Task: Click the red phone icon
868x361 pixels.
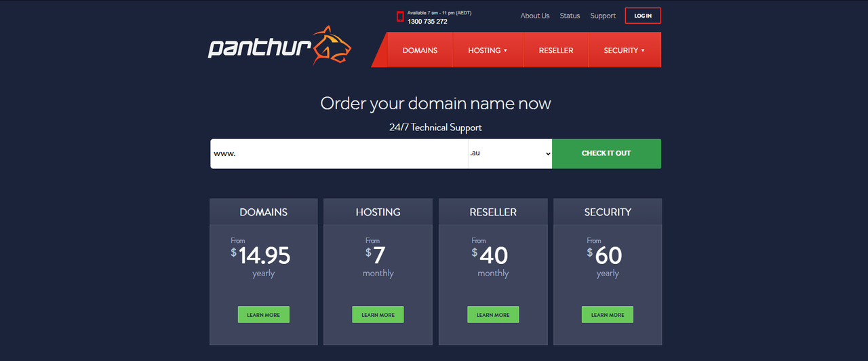Action: [400, 16]
